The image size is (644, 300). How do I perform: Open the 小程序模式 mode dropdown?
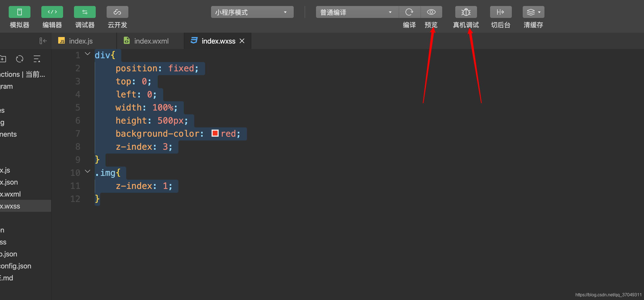tap(252, 12)
